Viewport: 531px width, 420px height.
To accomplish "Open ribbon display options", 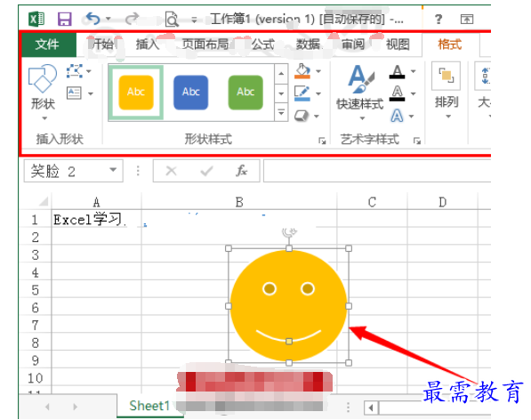I will (467, 20).
